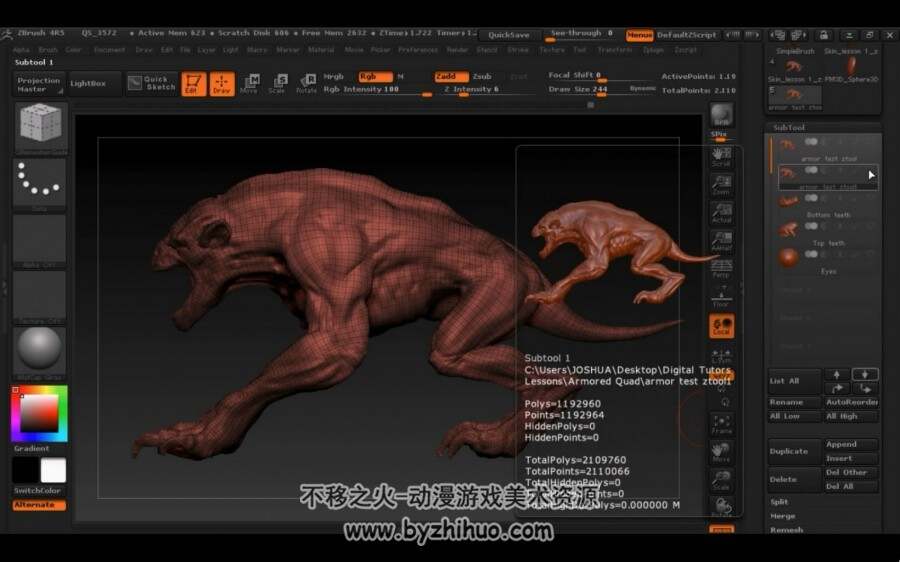Click the SwitchColor button

[x=38, y=491]
